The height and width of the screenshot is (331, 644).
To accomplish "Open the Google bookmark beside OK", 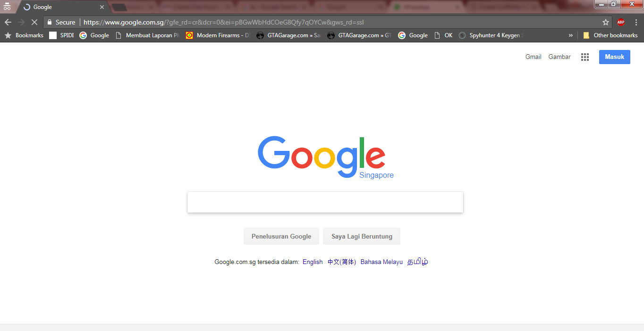I will [x=413, y=35].
